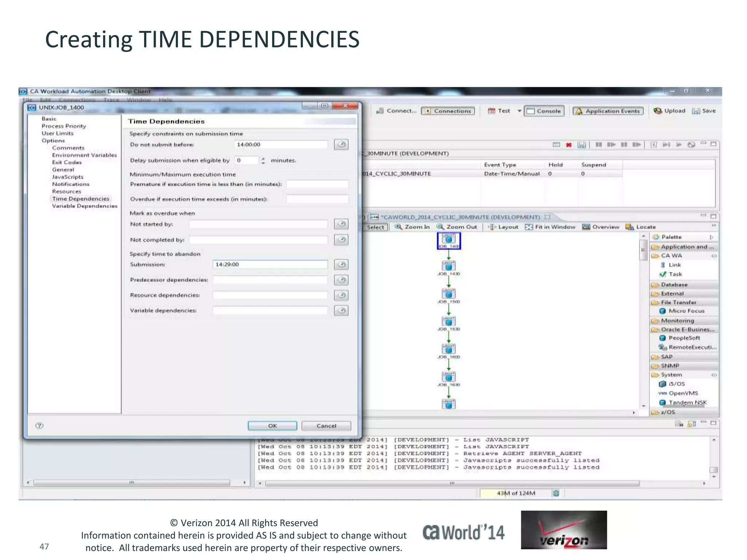
Task: Open time picker for Resource dependencies
Action: pyautogui.click(x=341, y=295)
